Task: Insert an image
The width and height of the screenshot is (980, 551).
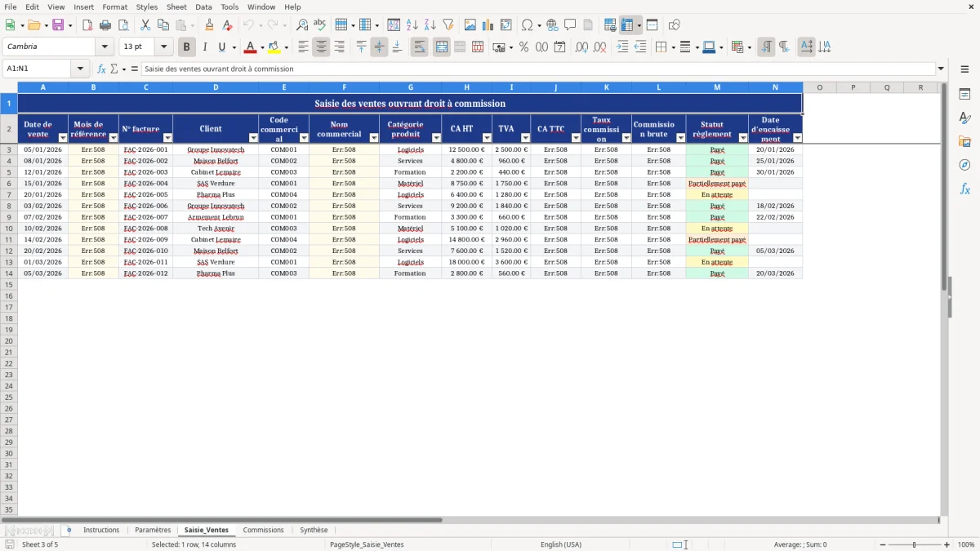Action: click(x=470, y=25)
